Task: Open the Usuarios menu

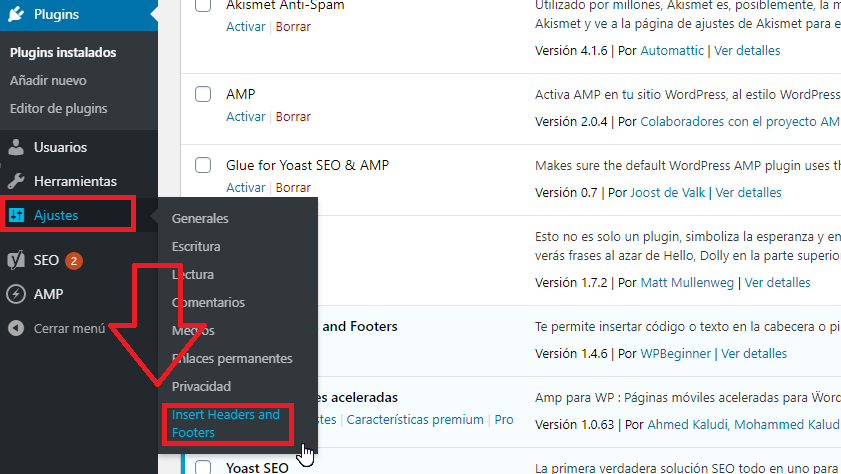Action: coord(61,147)
